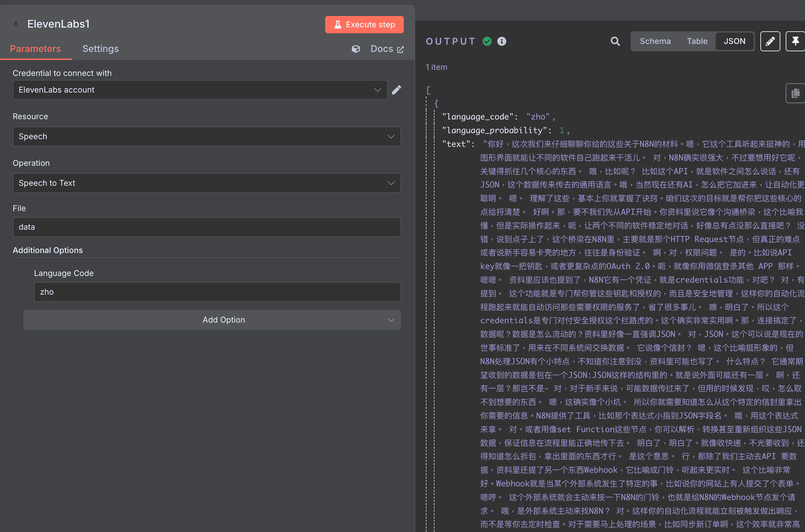
Task: Click the info icon next to Output
Action: (x=502, y=41)
